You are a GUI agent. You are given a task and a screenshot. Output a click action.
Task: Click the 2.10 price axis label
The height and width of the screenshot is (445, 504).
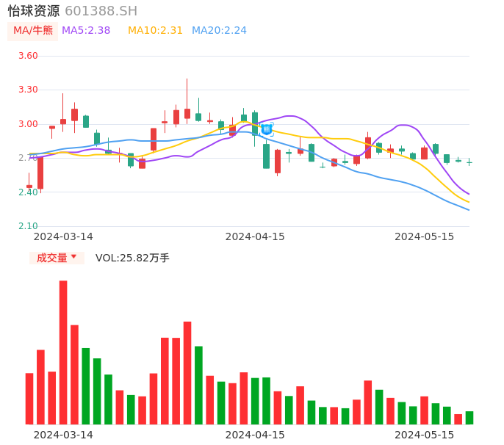click(27, 226)
